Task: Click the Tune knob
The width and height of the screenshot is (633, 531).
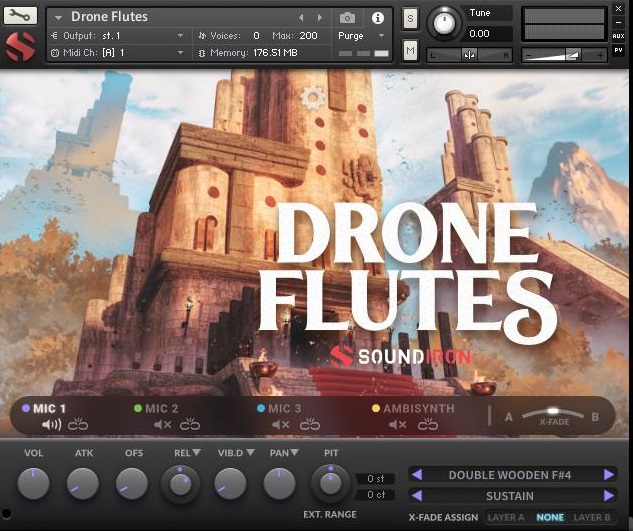Action: click(444, 23)
